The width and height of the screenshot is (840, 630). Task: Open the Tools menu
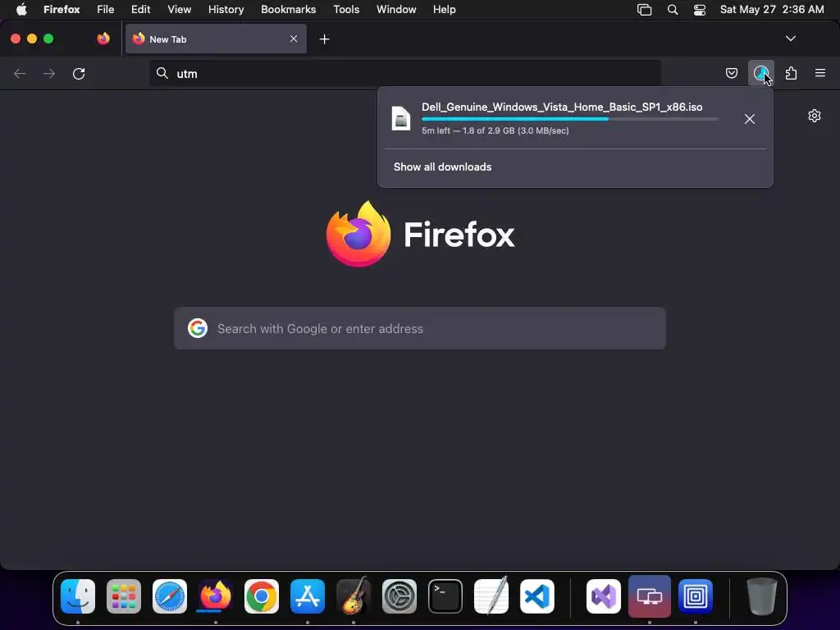[346, 10]
